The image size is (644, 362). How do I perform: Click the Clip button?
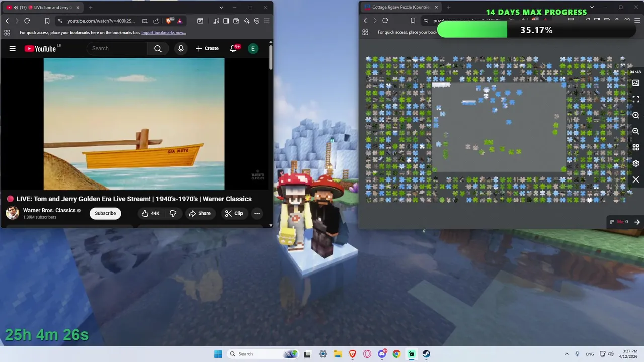234,213
